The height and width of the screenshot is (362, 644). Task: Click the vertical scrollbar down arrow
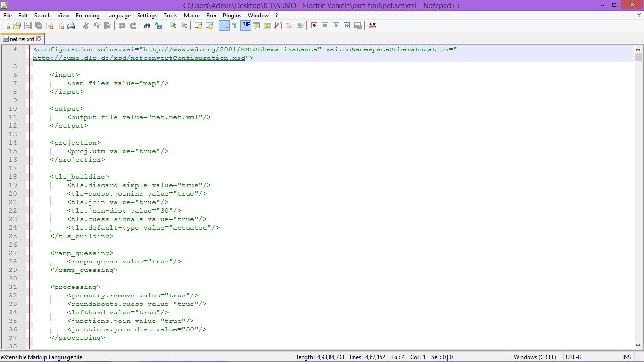[x=638, y=346]
